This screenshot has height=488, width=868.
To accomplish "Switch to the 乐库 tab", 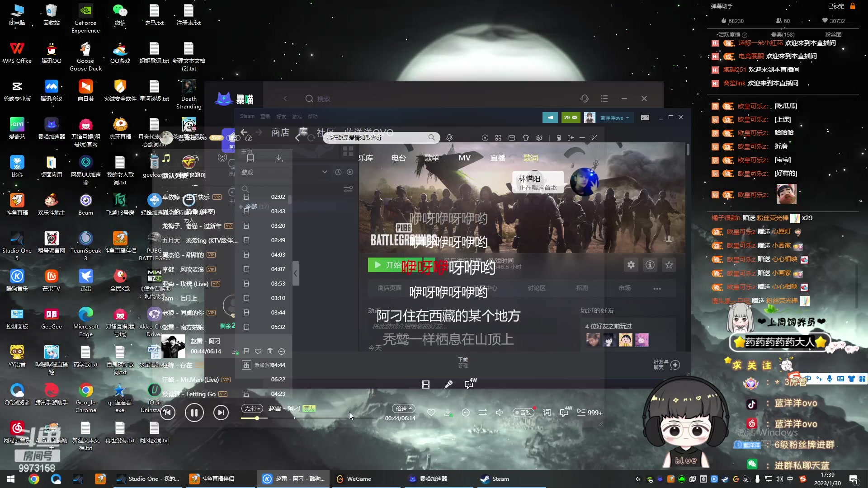I will click(x=366, y=158).
